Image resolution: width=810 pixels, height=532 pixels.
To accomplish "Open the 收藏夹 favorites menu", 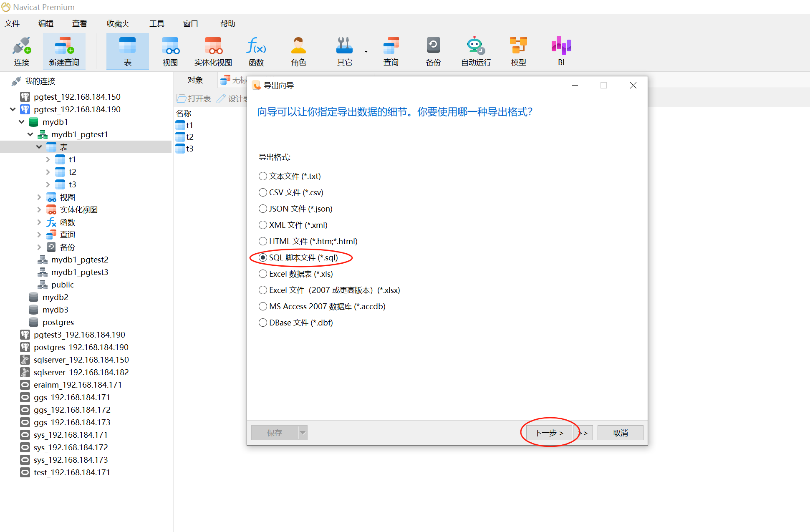I will coord(118,24).
